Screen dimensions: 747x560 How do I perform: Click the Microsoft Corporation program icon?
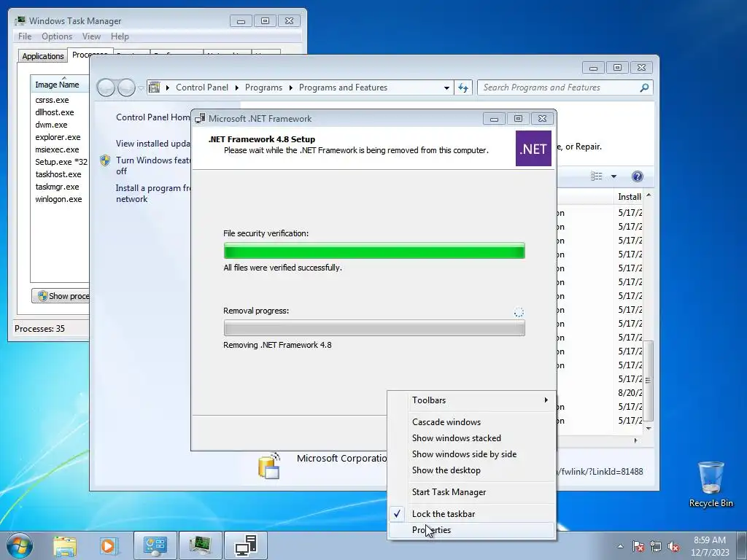[x=269, y=465]
